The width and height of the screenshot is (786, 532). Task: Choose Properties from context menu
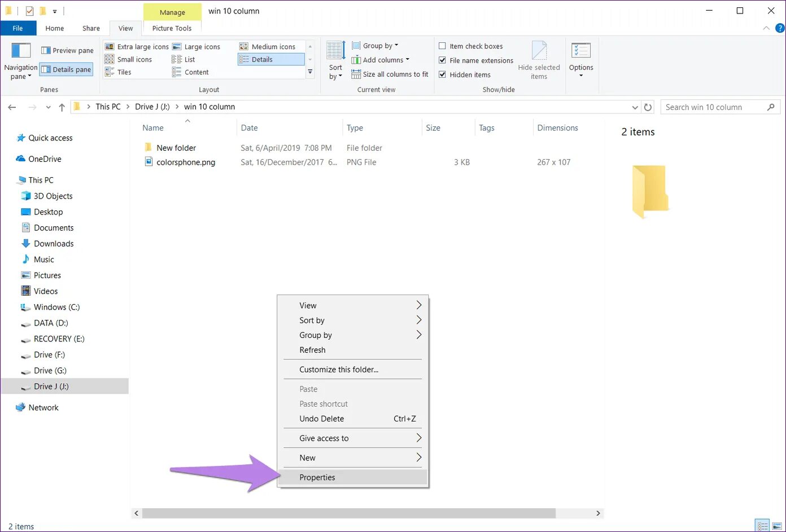pos(353,477)
